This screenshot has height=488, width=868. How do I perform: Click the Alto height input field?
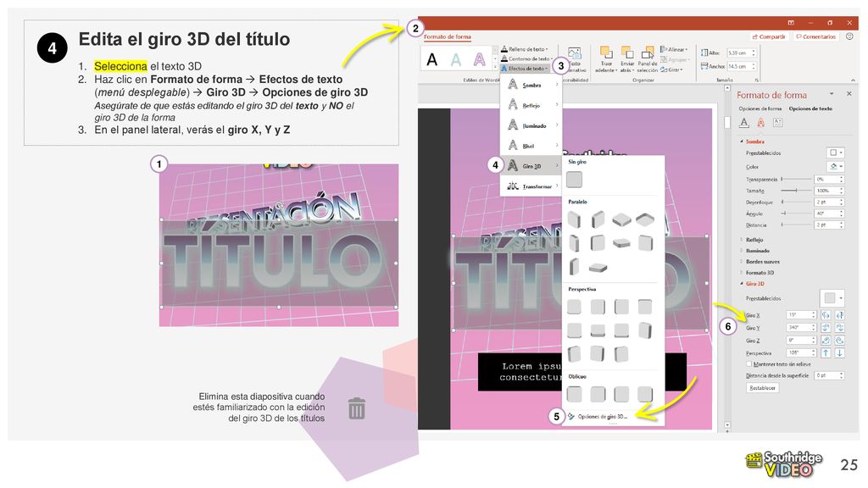(x=741, y=53)
